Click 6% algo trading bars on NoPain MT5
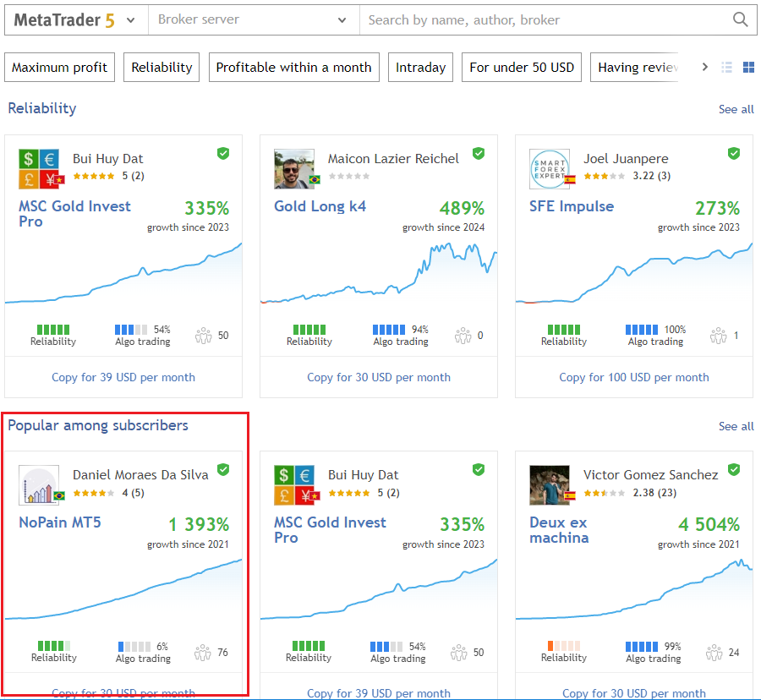The width and height of the screenshot is (761, 700). pos(134,647)
